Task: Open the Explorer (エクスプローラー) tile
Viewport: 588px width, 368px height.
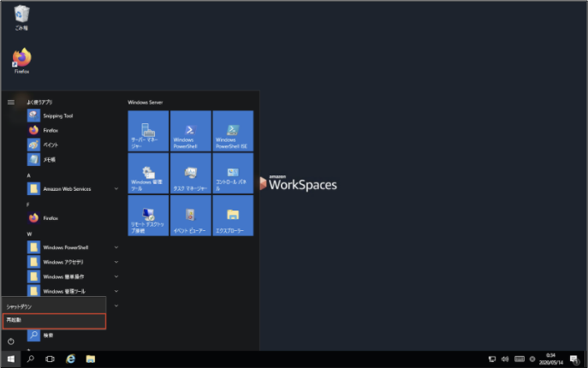Action: (x=233, y=216)
